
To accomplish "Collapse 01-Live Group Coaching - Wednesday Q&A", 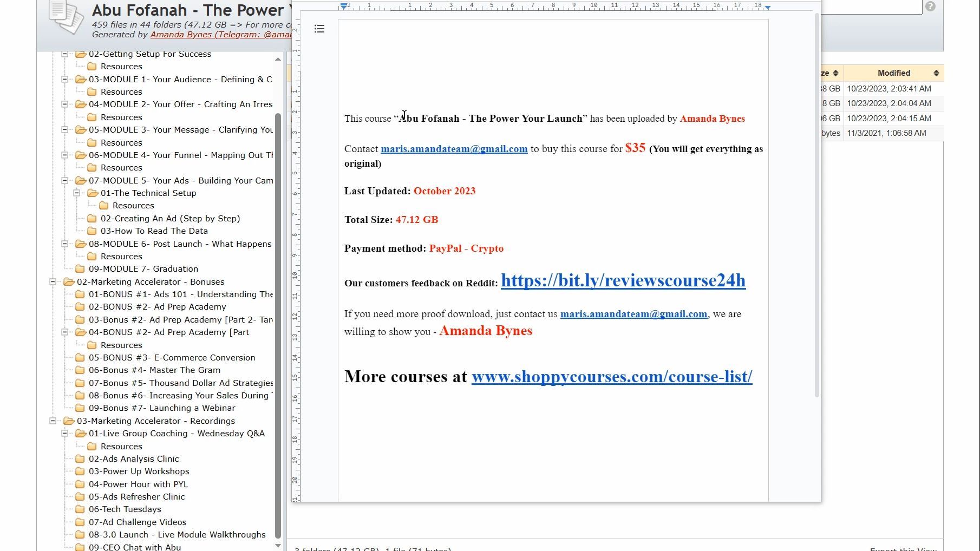I will pos(65,434).
